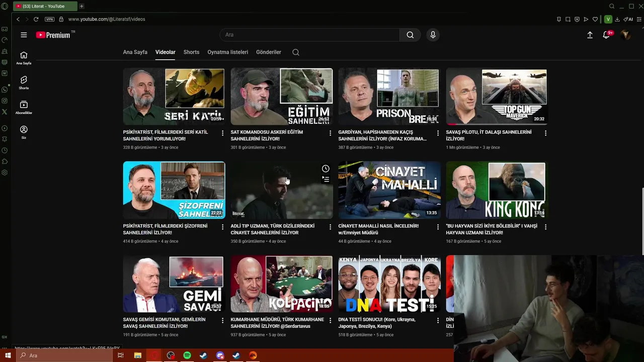Viewport: 644px width, 362px height.
Task: Open the Opera GX main menu logo
Action: click(x=5, y=6)
